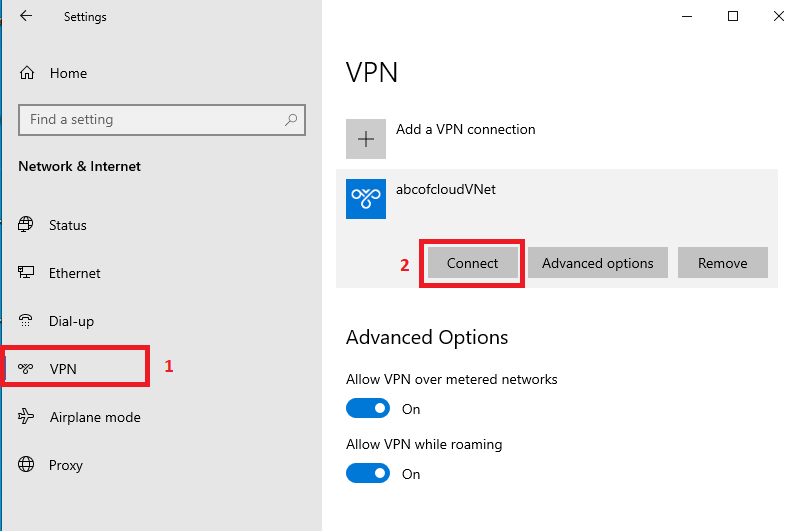
Task: Open the Dial-up page
Action: tap(71, 321)
